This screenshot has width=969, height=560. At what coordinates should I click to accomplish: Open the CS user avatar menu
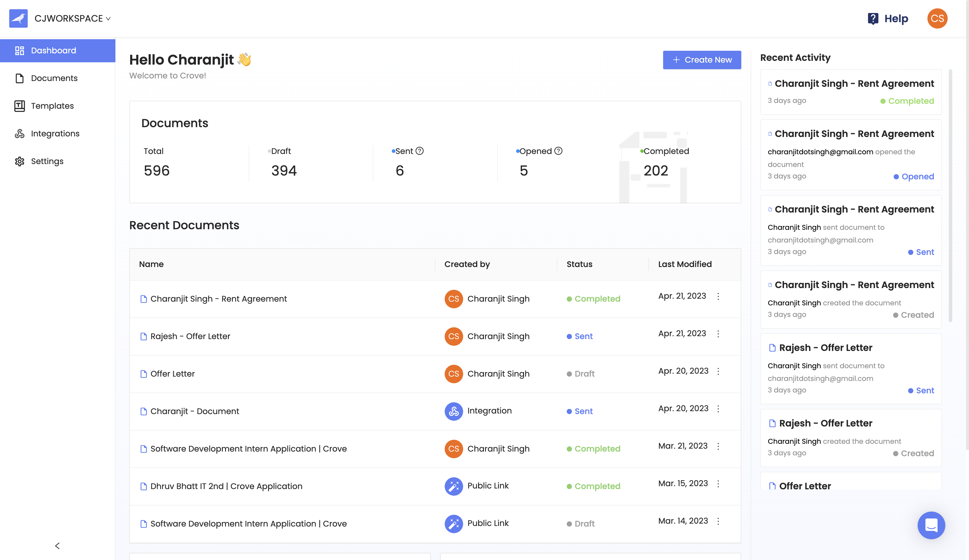[x=937, y=18]
